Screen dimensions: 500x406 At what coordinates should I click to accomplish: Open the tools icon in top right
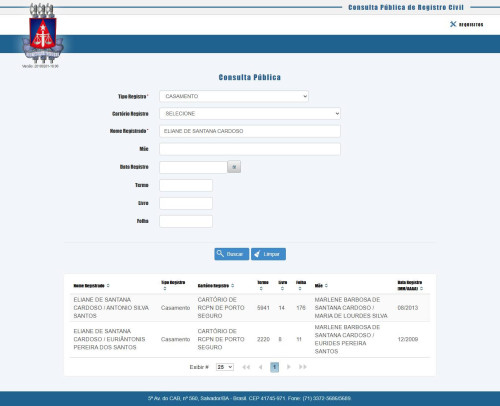pos(453,24)
